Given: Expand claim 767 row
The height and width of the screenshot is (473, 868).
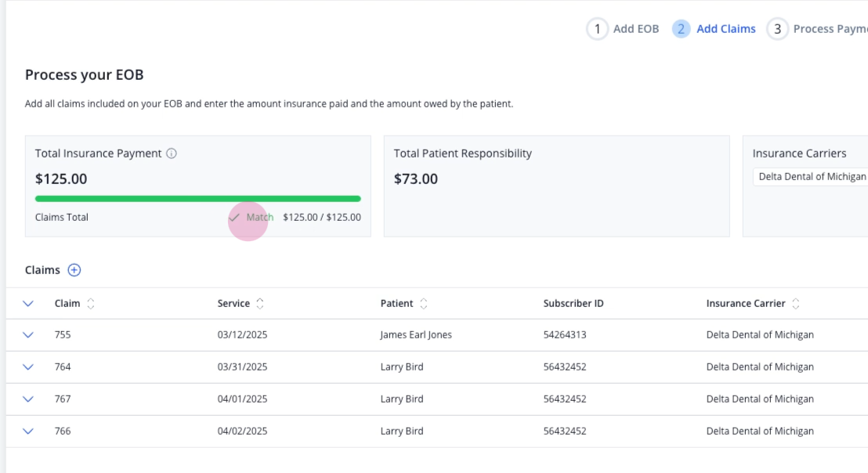Looking at the screenshot, I should pyautogui.click(x=28, y=399).
